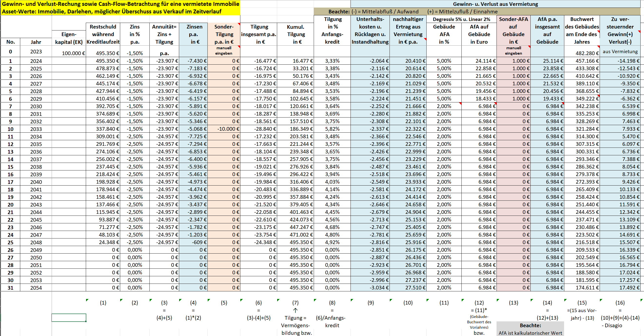Click the 'Gewinn- u. Verlust aus Vermietung' header

[x=496, y=4]
